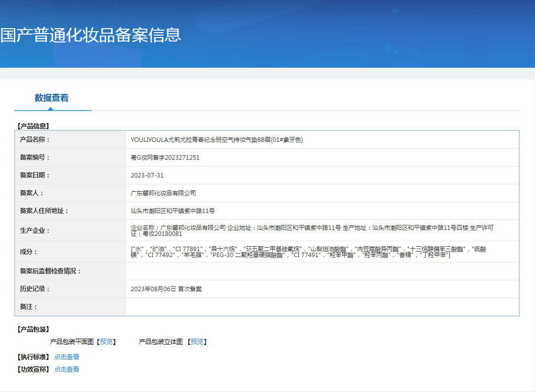Select the 数据查看 tab
The width and height of the screenshot is (535, 392).
pos(51,98)
